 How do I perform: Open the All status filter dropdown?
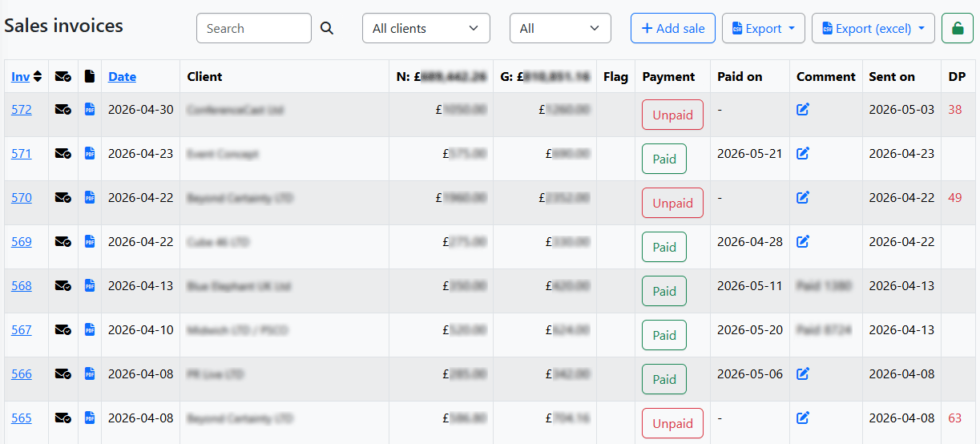560,28
